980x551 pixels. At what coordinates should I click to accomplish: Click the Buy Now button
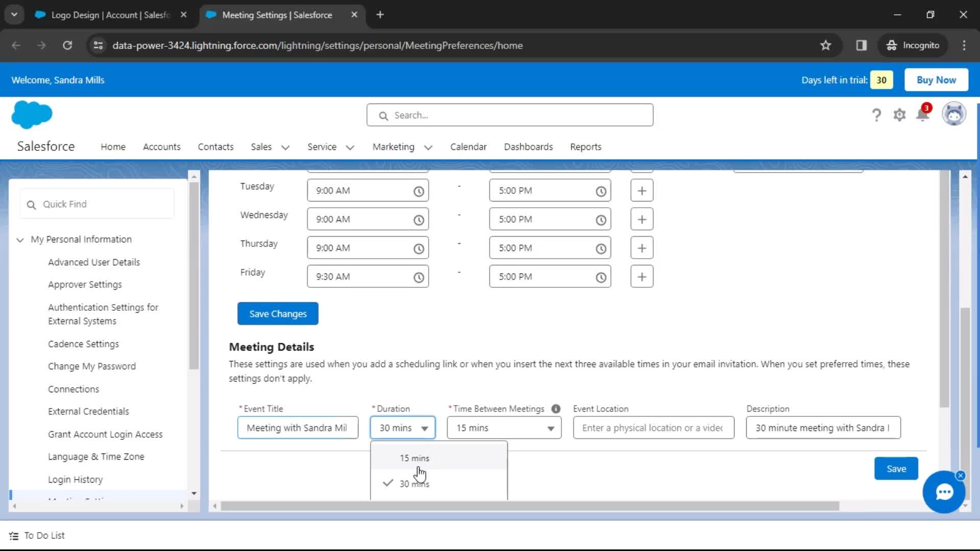[x=936, y=80]
